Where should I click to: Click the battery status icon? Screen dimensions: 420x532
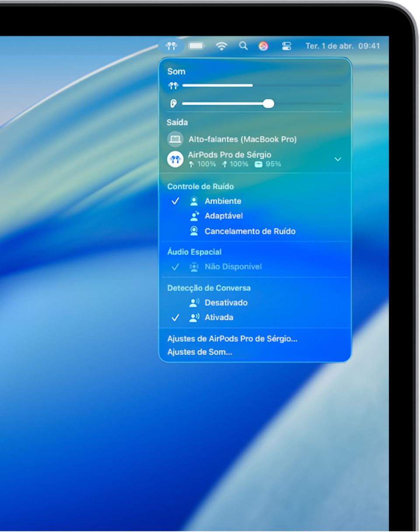[x=197, y=46]
